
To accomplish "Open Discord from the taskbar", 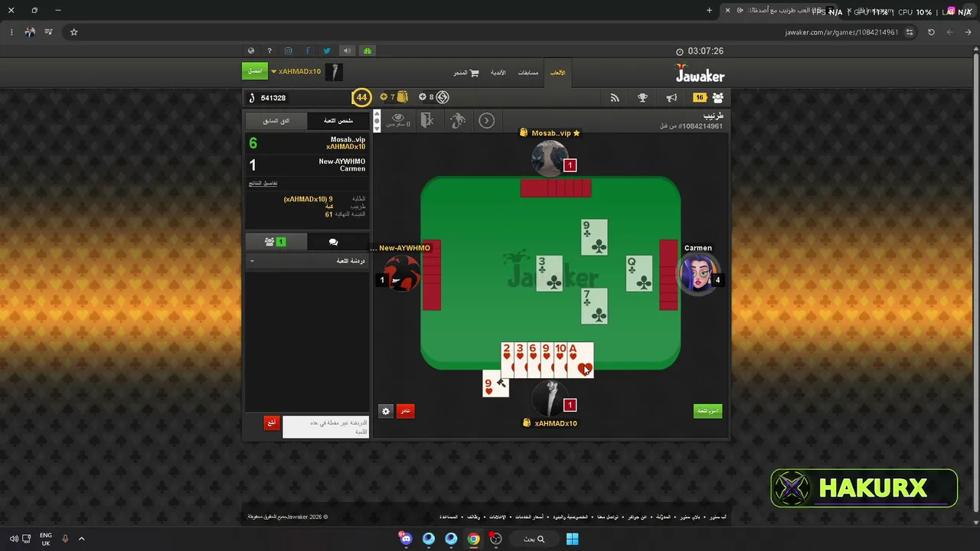I will click(x=406, y=539).
